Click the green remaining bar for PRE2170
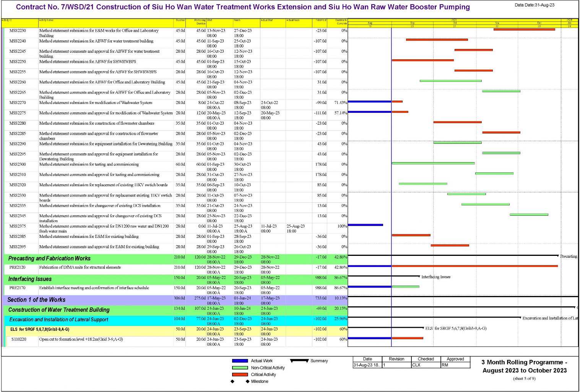 406,287
